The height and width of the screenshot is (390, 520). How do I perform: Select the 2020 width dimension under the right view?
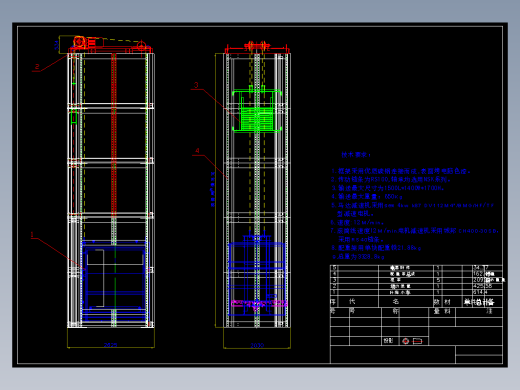coord(257,345)
